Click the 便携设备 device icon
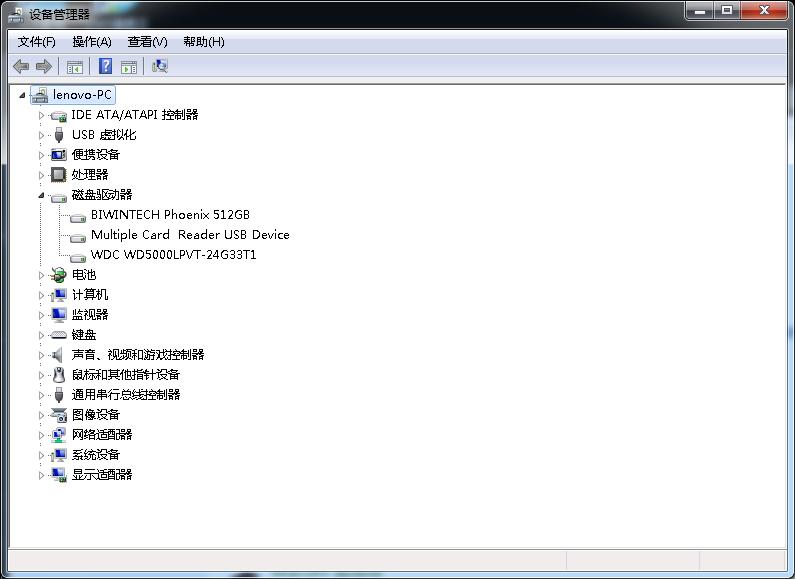The image size is (795, 579). [x=59, y=155]
